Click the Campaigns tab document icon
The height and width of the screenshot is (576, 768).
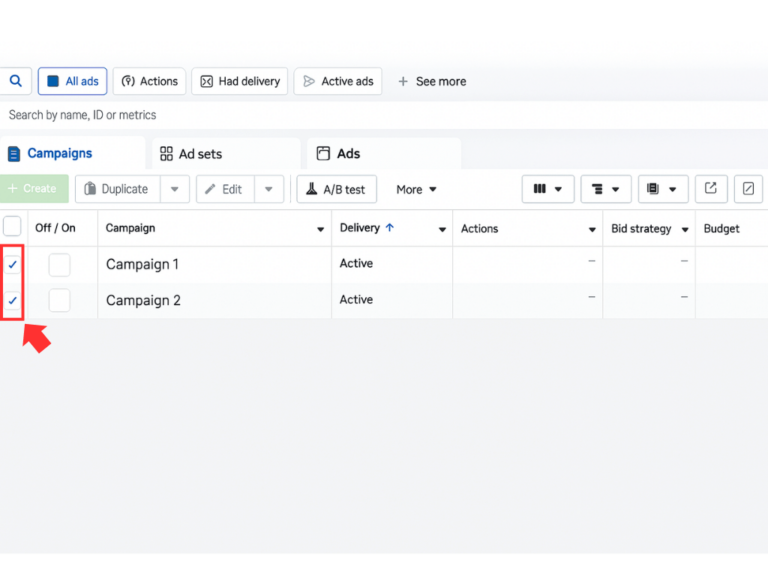point(14,154)
